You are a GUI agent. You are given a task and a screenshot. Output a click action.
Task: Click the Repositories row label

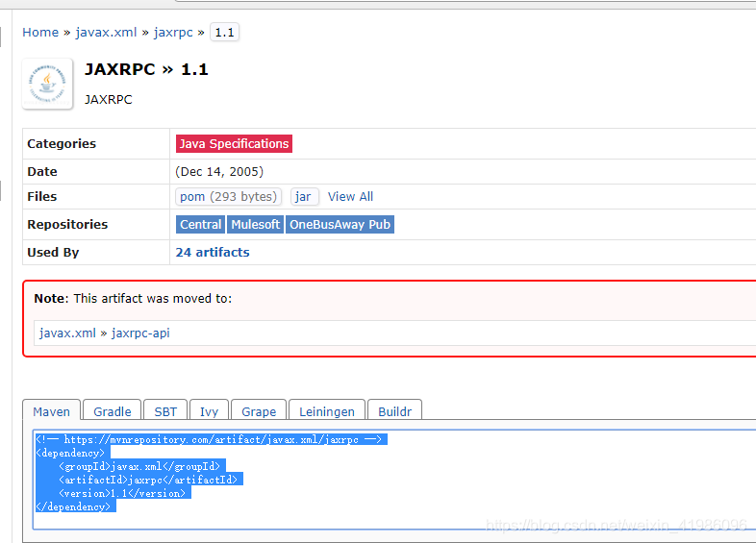click(x=67, y=225)
